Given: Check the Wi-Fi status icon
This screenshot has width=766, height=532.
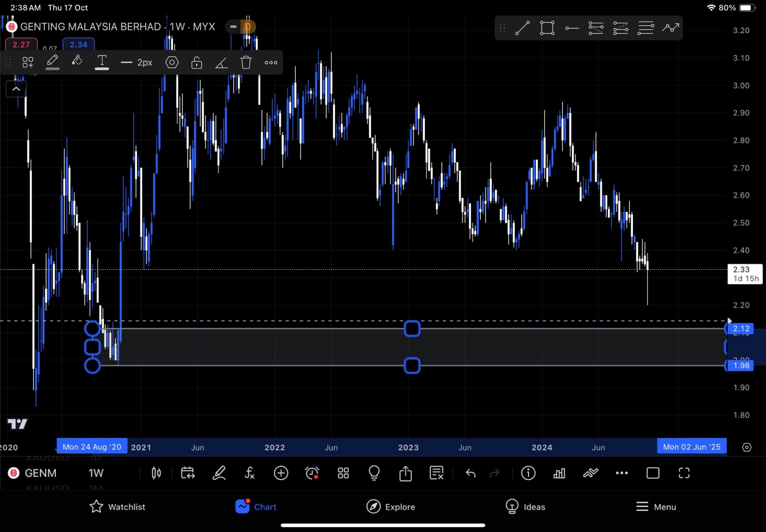Looking at the screenshot, I should click(x=711, y=8).
